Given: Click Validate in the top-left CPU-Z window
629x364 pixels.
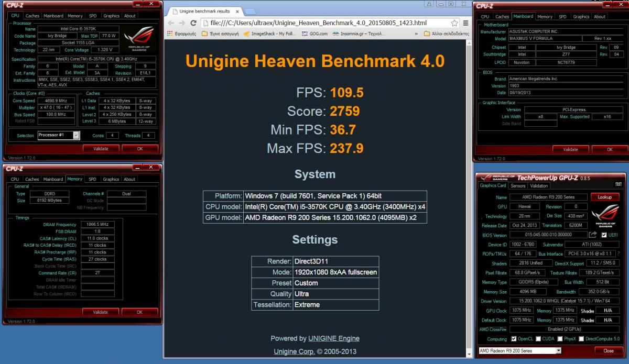Looking at the screenshot, I should (101, 149).
